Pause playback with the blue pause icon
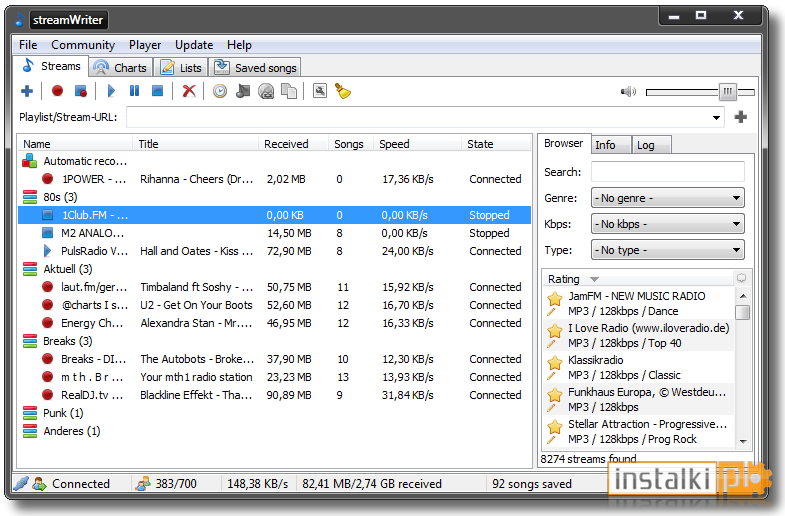The image size is (785, 516). (x=134, y=91)
